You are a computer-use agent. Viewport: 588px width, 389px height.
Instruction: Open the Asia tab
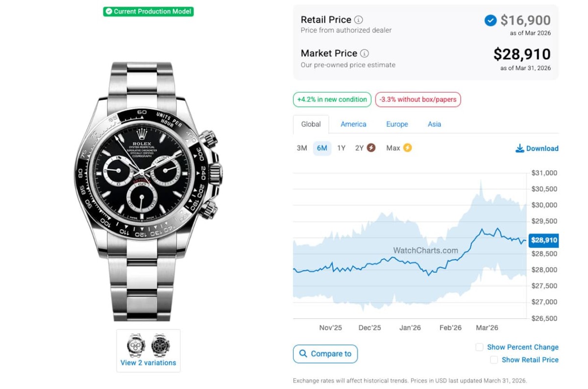pyautogui.click(x=434, y=124)
